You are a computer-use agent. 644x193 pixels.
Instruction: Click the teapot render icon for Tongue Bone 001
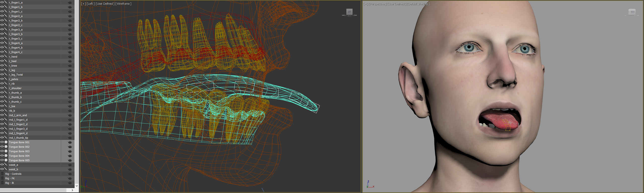[70, 142]
